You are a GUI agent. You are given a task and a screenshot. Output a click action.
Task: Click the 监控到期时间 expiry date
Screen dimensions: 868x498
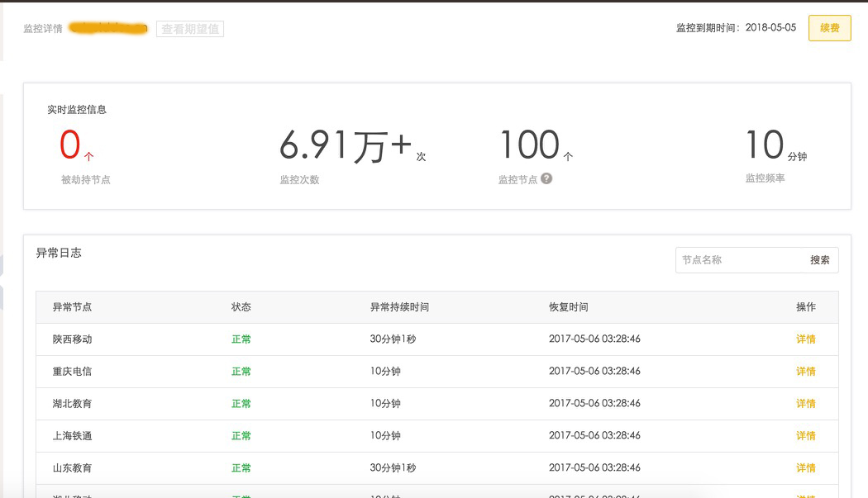pos(770,28)
